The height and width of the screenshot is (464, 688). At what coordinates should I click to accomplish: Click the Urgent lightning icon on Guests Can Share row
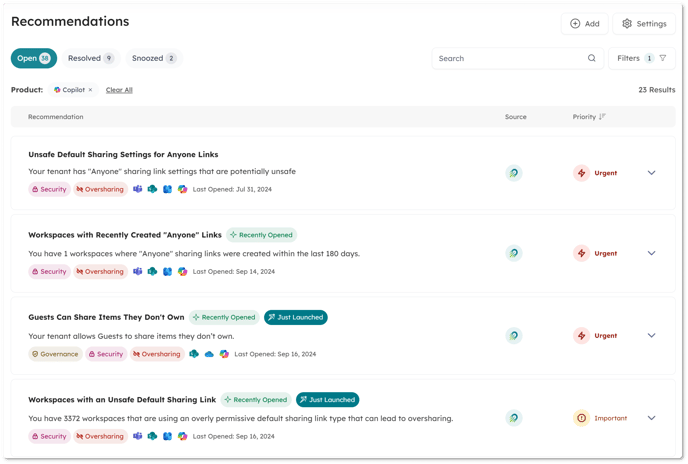(581, 336)
